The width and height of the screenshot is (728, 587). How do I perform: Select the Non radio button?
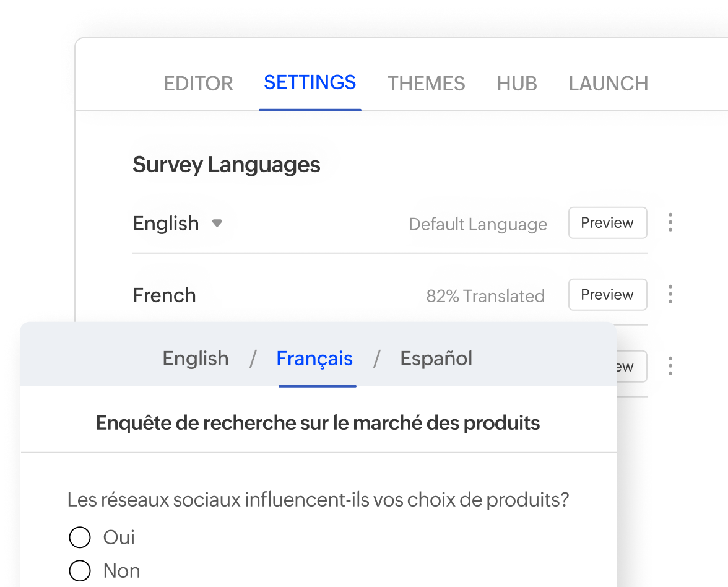click(80, 571)
